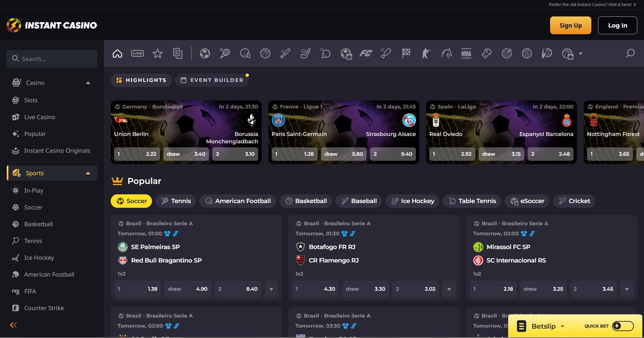644x338 pixels.
Task: Select the darts target icon
Action: point(506,54)
